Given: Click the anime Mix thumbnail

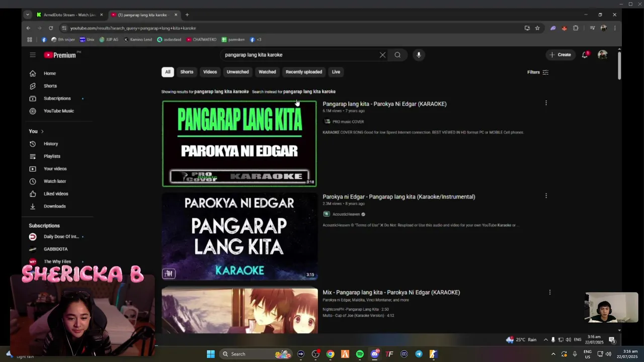Looking at the screenshot, I should click(x=239, y=310).
